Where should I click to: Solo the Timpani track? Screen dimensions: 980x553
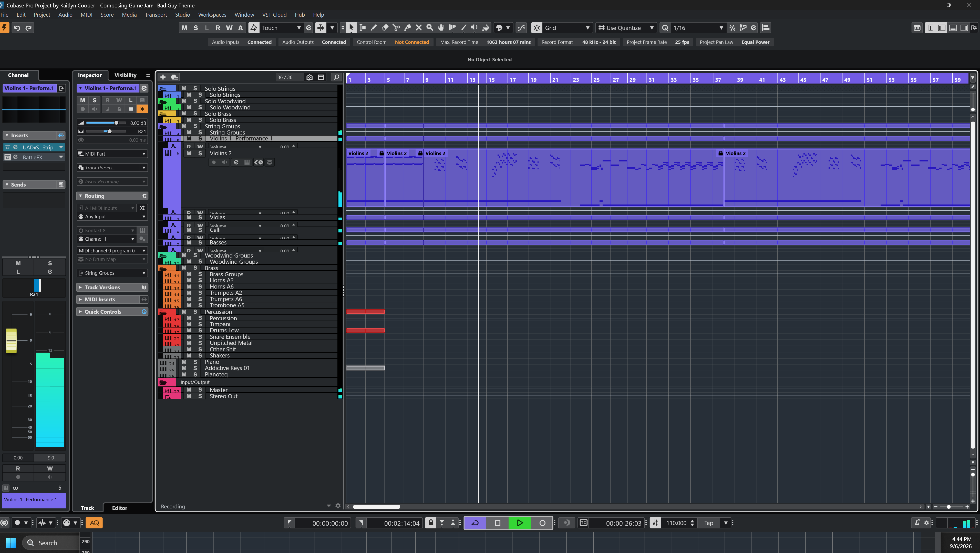pyautogui.click(x=200, y=324)
